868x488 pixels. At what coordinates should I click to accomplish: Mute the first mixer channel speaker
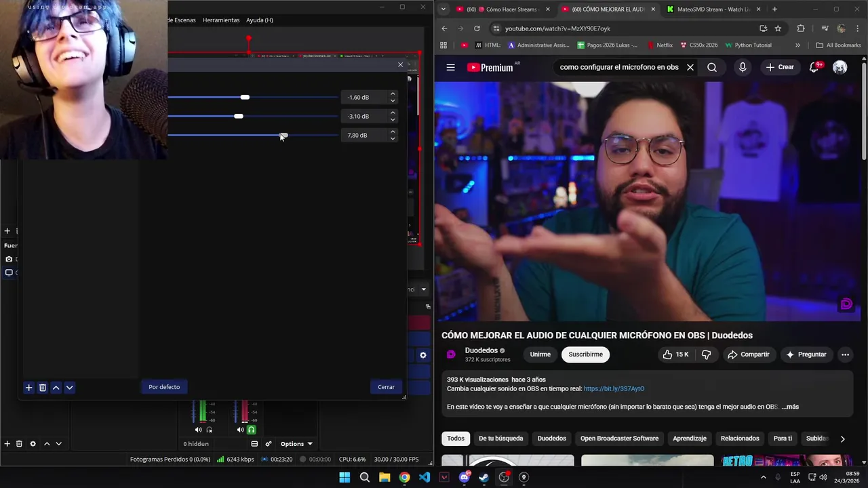(198, 430)
